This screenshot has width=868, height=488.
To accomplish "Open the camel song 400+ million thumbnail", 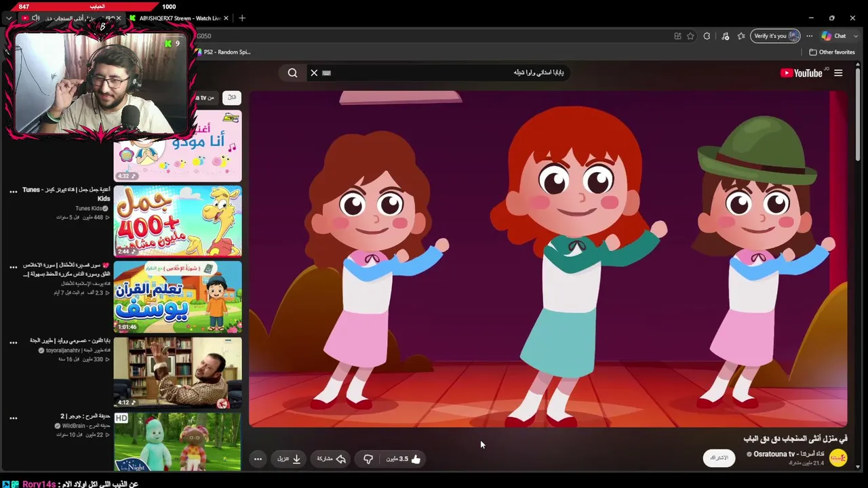I will pyautogui.click(x=178, y=221).
